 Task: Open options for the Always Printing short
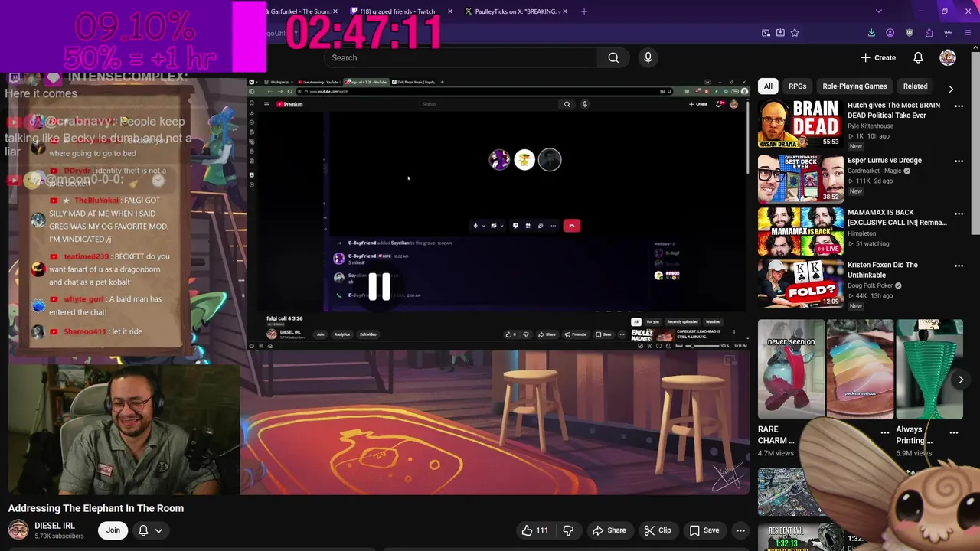954,433
